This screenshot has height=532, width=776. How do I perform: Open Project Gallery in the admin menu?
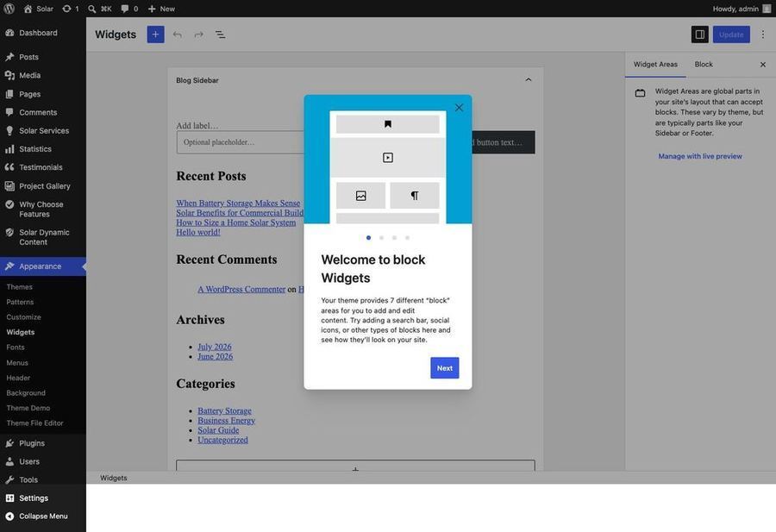(x=43, y=186)
